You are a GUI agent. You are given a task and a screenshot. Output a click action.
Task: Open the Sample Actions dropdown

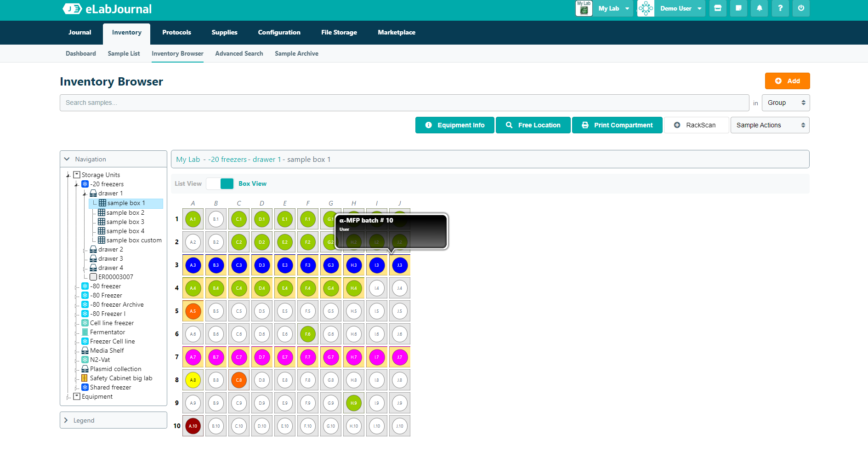(x=770, y=125)
